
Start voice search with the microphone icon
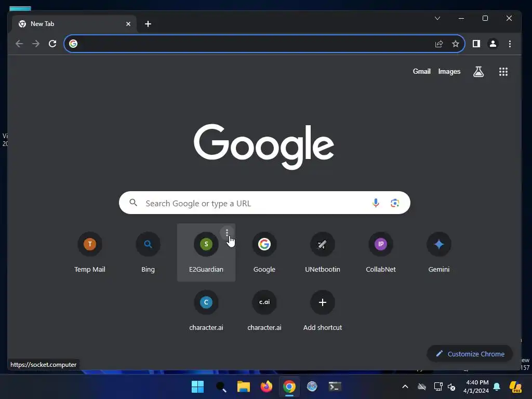click(x=376, y=203)
